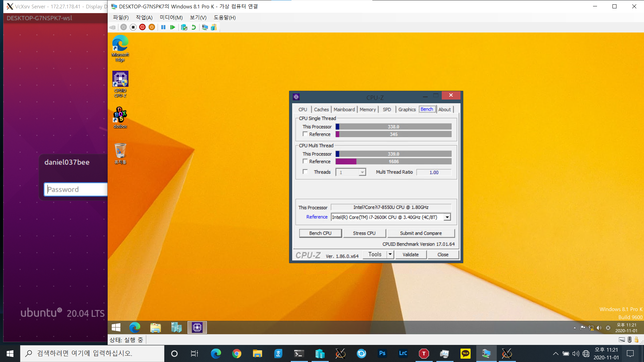The height and width of the screenshot is (362, 644).
Task: Click the Enhanced Session toolbar icon
Action: point(205,27)
